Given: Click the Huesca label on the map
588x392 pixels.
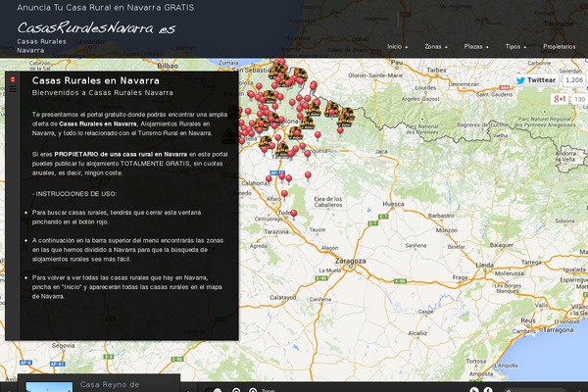Looking at the screenshot, I should (x=393, y=204).
